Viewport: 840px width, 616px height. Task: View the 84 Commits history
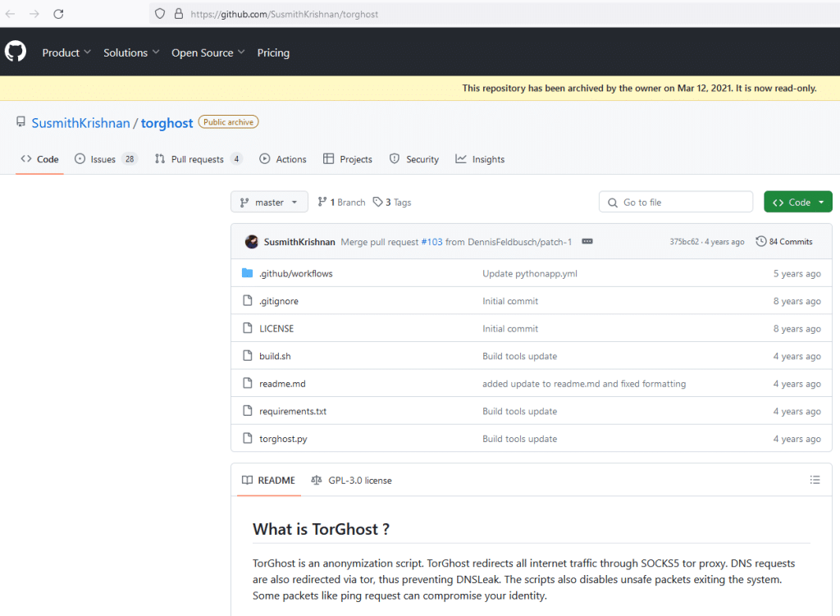pos(783,242)
